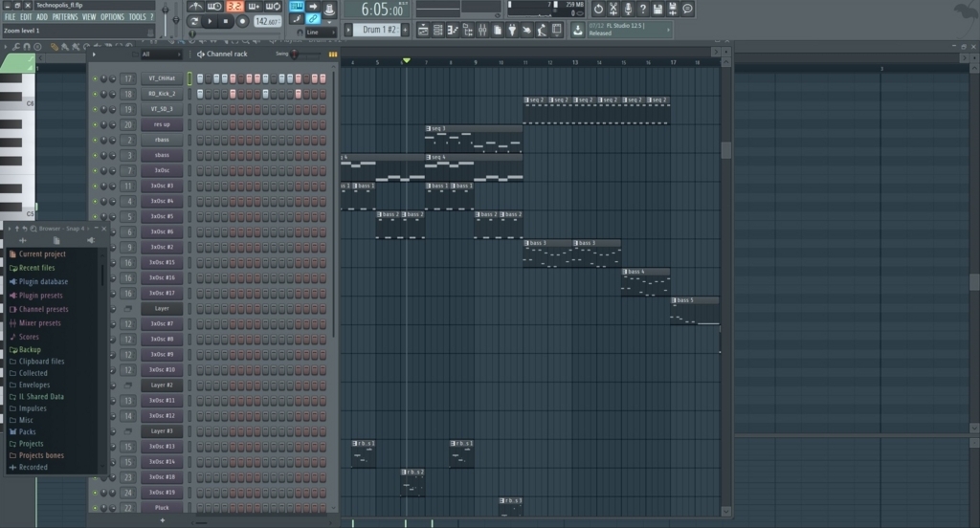The width and height of the screenshot is (980, 528).
Task: Open the browser options arrow
Action: pyautogui.click(x=10, y=229)
